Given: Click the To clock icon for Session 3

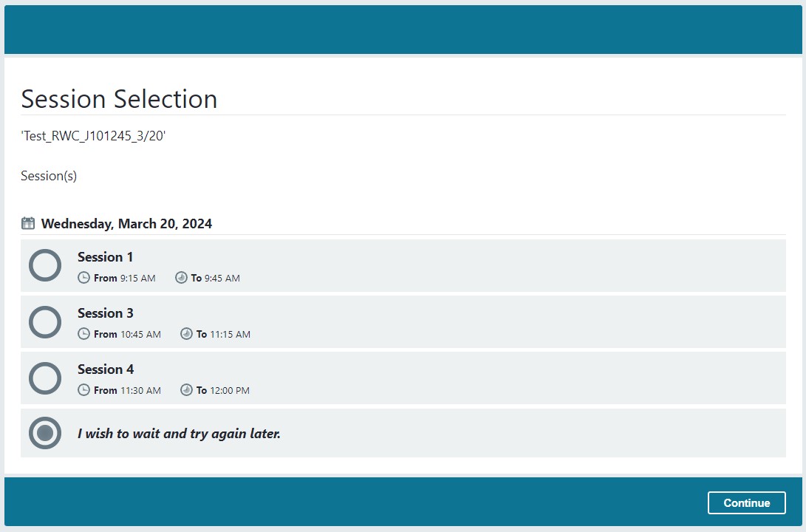Looking at the screenshot, I should [186, 334].
